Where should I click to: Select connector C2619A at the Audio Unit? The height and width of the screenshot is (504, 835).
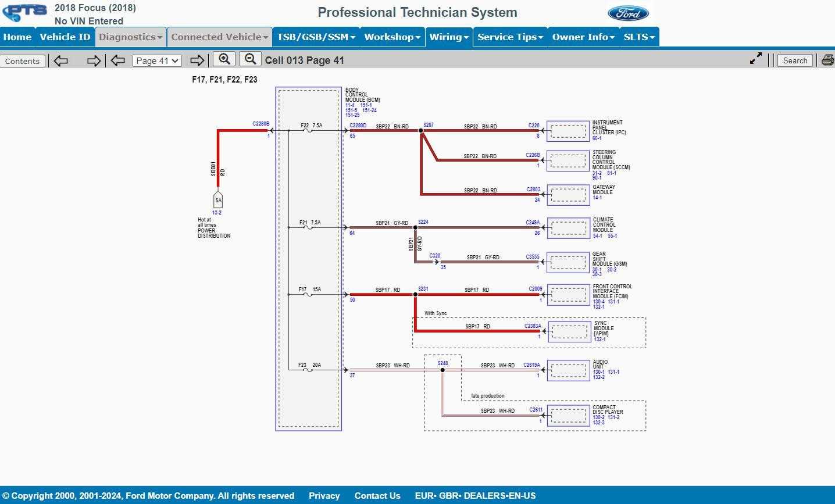tap(531, 365)
